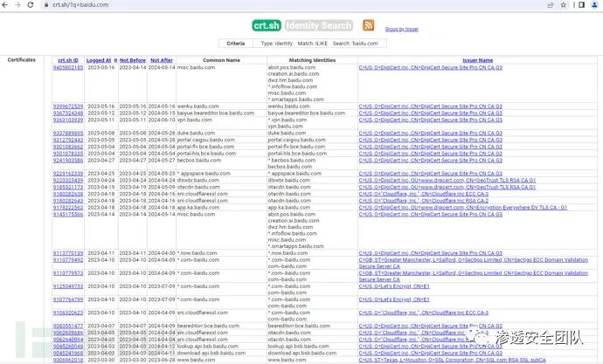Open the orange RSS feed icon
The height and width of the screenshot is (364, 603).
(x=369, y=25)
